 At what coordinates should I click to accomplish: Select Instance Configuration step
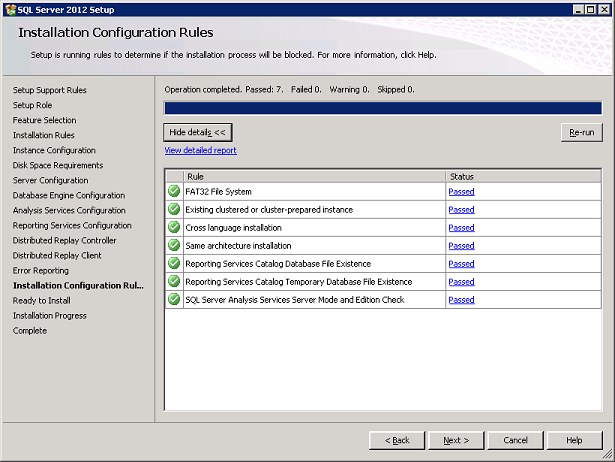pyautogui.click(x=54, y=150)
